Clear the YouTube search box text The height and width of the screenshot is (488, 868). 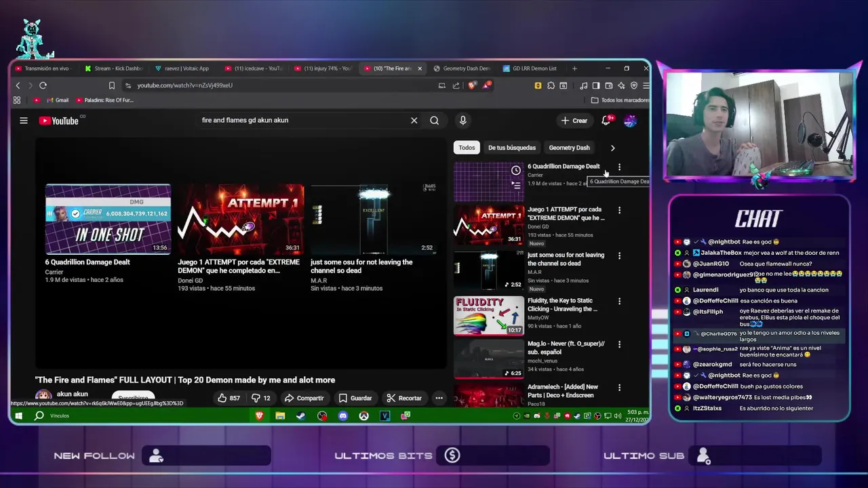414,121
